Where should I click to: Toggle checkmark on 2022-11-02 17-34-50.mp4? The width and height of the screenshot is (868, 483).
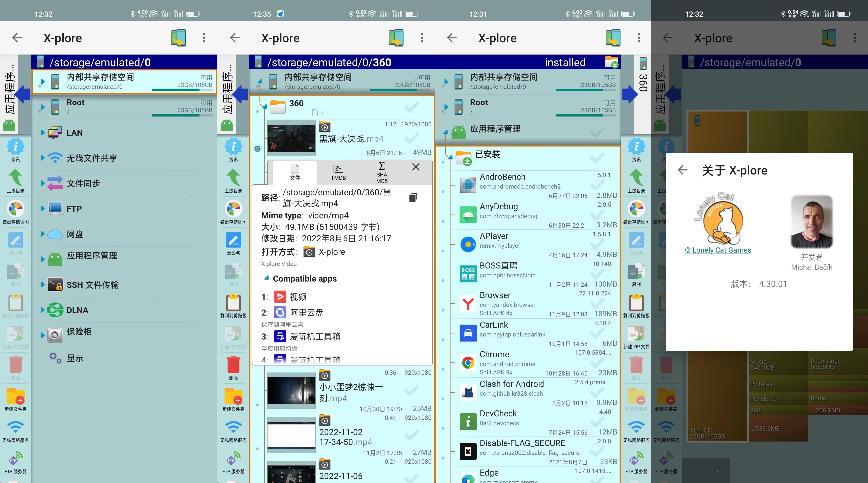411,435
